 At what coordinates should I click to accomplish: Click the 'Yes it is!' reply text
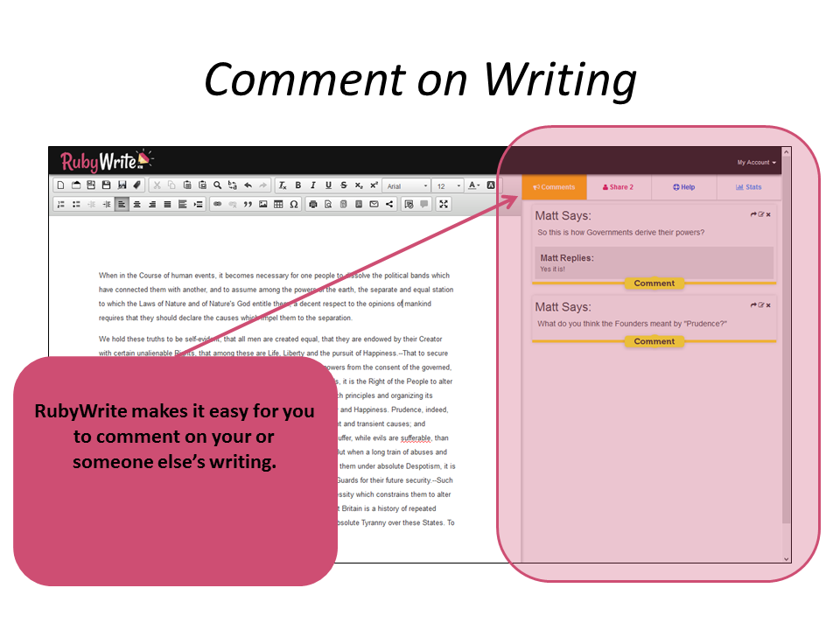(552, 269)
